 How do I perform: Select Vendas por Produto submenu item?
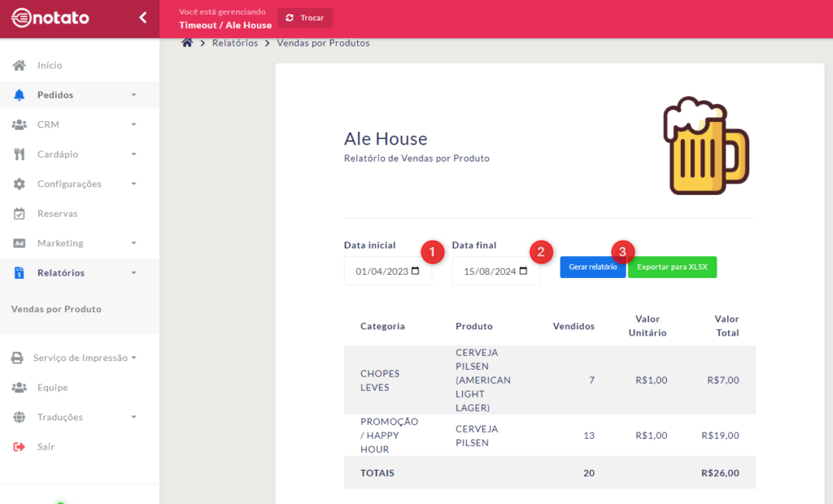click(56, 310)
